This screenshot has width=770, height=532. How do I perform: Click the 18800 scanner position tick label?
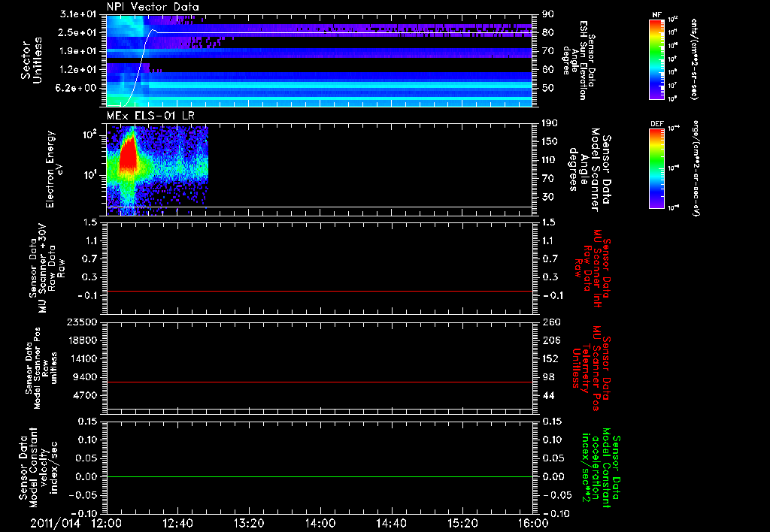tap(83, 340)
